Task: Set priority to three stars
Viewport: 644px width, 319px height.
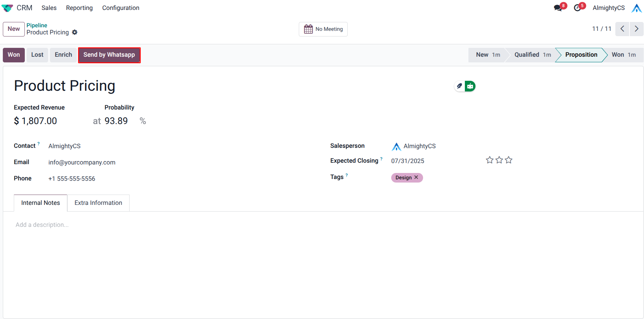Action: coord(509,160)
